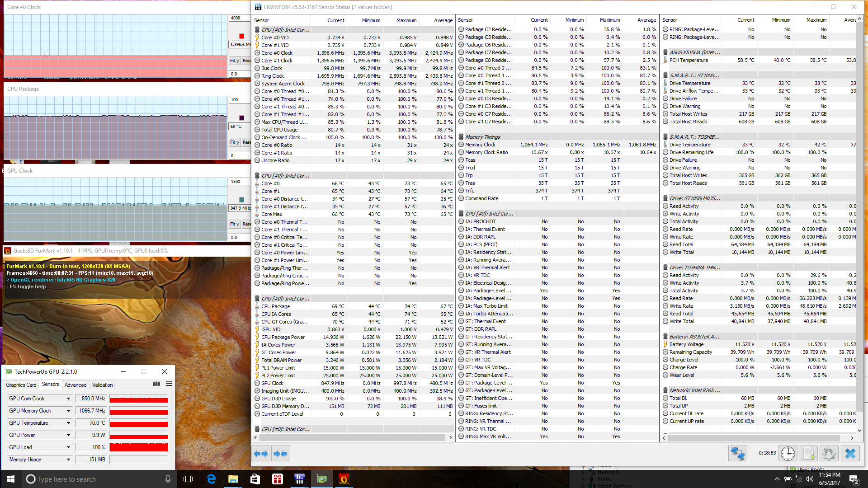Click the HWiNFO clock reset timer icon
The height and width of the screenshot is (488, 868).
pos(788,453)
